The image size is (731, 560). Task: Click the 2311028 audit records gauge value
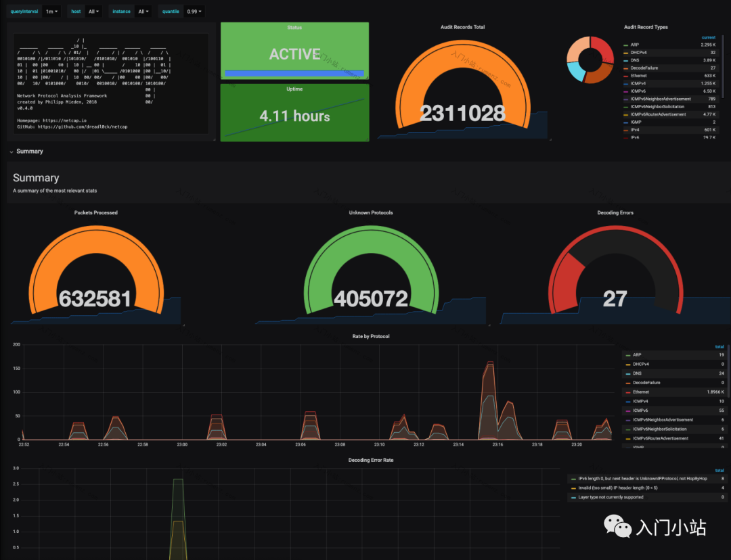(x=462, y=113)
